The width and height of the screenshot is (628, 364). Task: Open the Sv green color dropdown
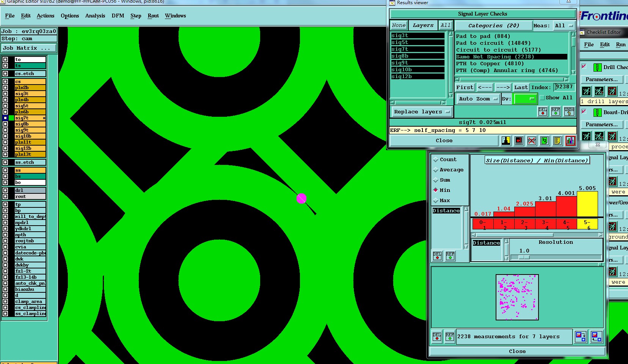[525, 99]
